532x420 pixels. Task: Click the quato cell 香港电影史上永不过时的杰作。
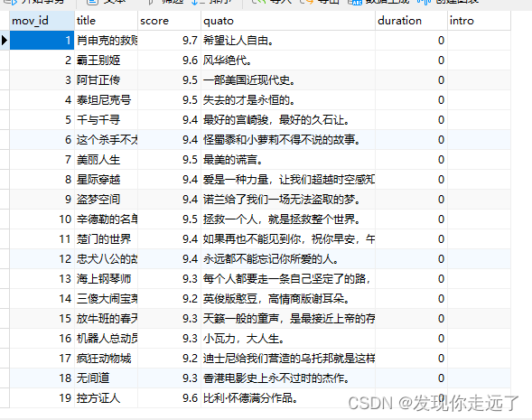[288, 378]
